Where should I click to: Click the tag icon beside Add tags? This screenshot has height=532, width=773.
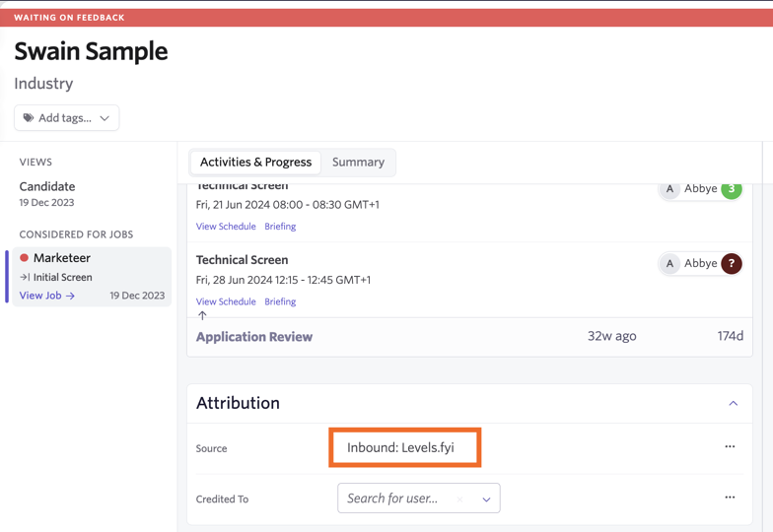29,118
